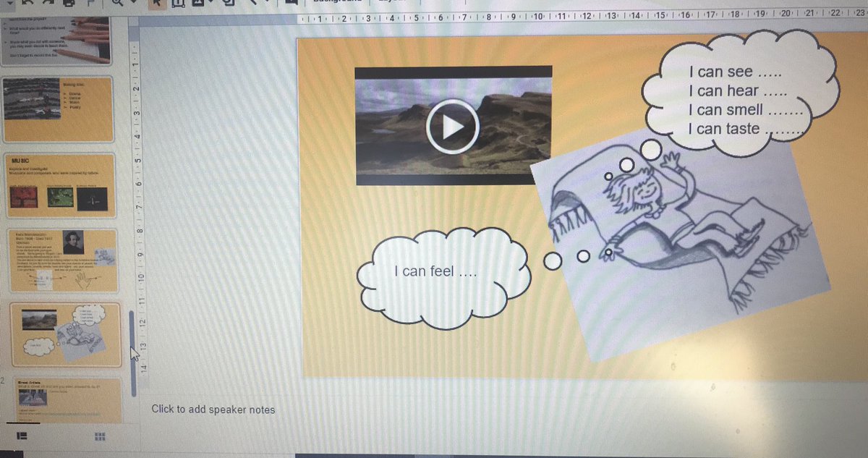Screen dimensions: 868x458
Task: Click the "I can see ….." line
Action: [736, 72]
